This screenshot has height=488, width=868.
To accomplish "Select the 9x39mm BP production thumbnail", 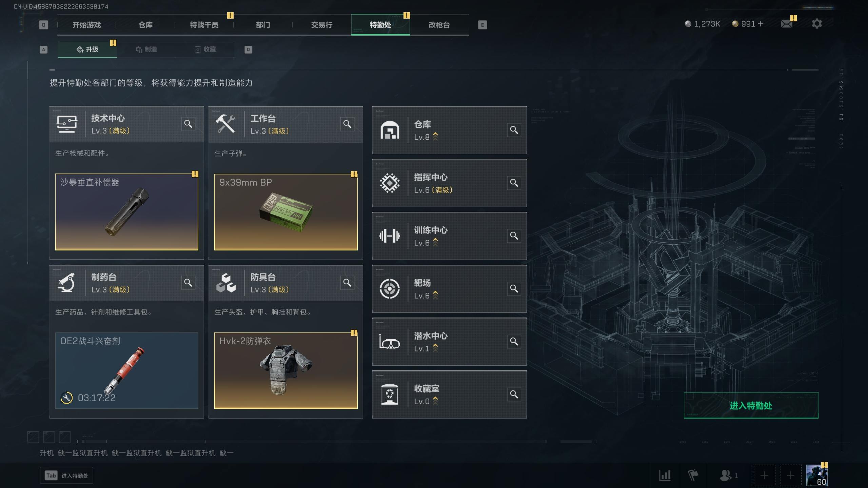I will 286,212.
